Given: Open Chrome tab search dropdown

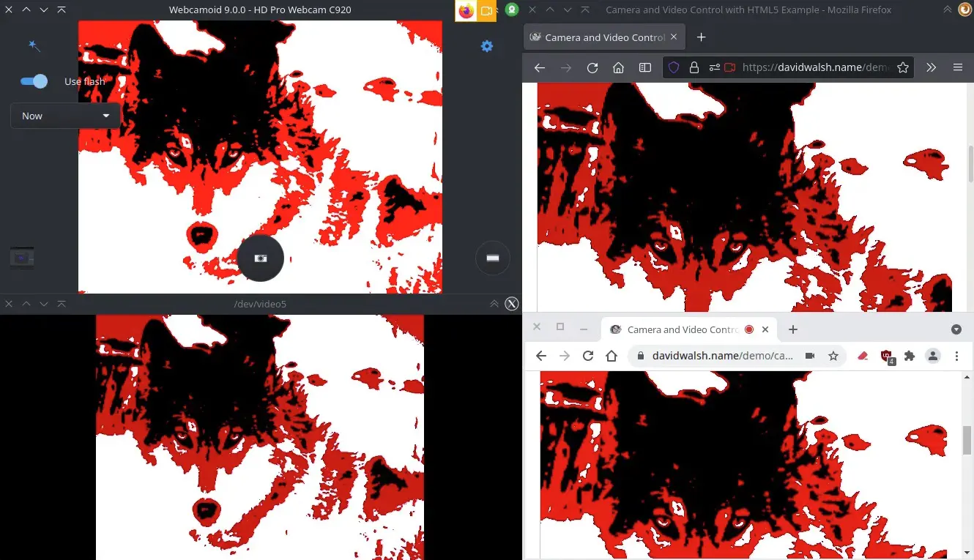Looking at the screenshot, I should pos(956,329).
